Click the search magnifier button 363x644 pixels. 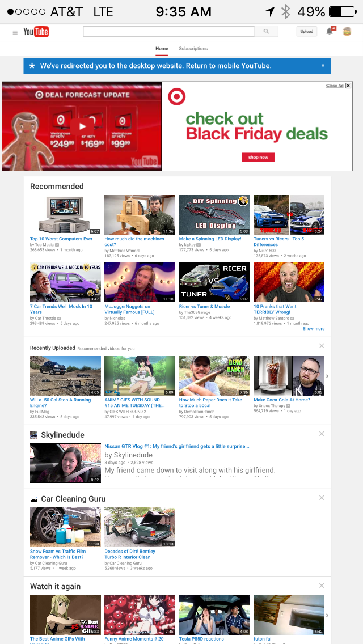coord(266,31)
